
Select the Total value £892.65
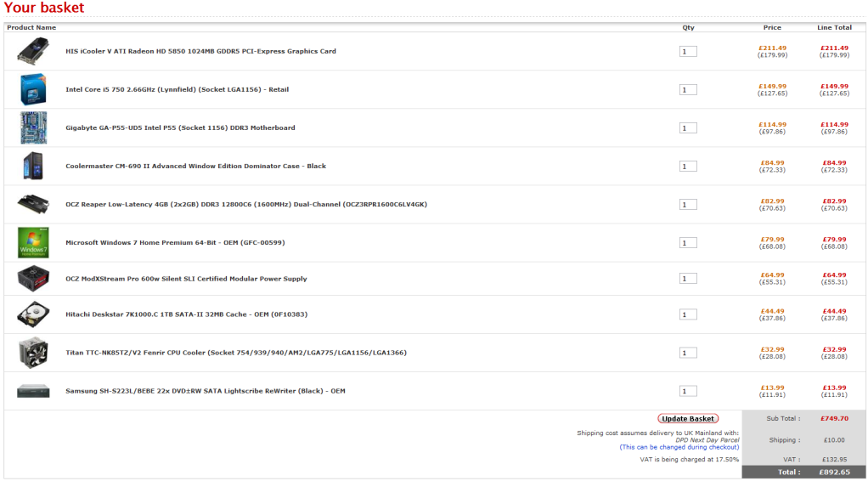[834, 473]
